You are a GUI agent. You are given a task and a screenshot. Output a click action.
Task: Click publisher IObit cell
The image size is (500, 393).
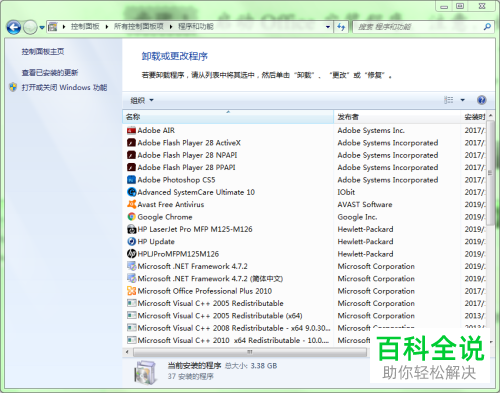346,192
